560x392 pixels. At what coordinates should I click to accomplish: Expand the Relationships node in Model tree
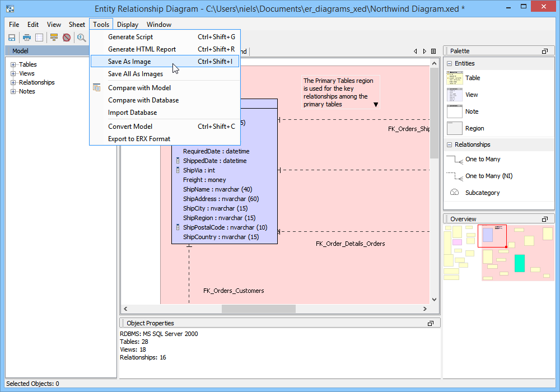13,83
